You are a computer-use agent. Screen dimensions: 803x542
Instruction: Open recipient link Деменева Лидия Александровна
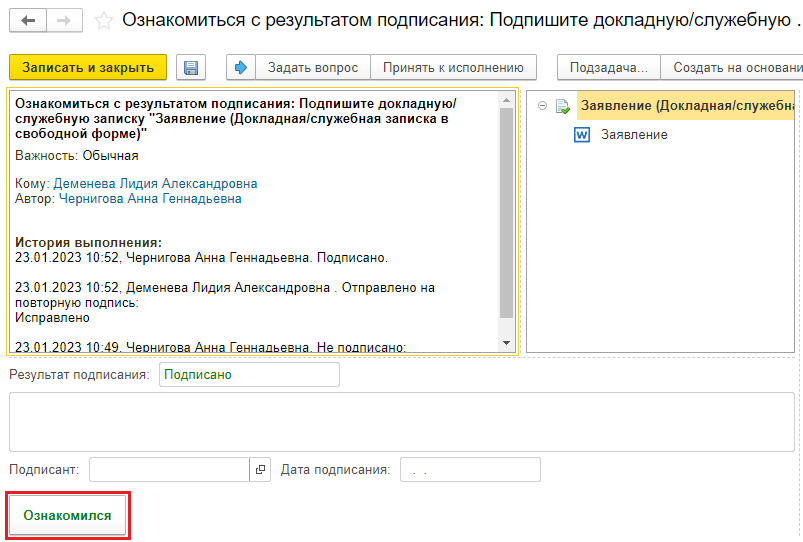tap(155, 184)
